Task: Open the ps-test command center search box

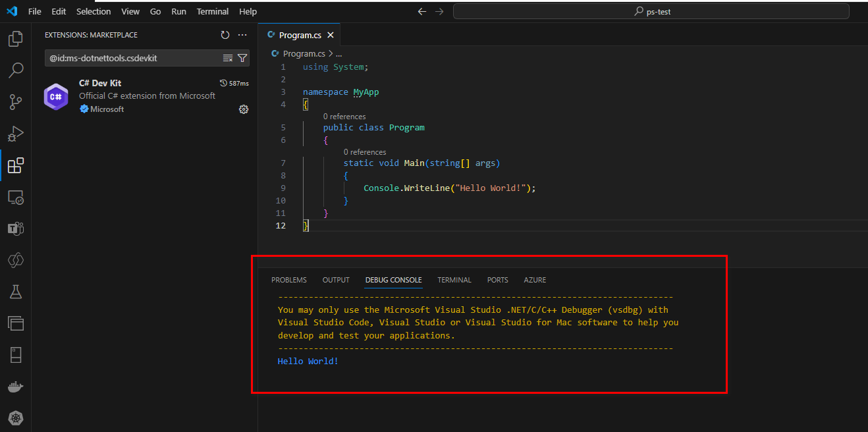Action: coord(651,11)
